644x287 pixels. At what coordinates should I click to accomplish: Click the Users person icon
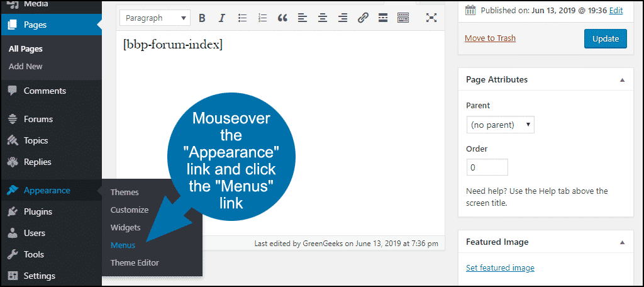click(x=13, y=233)
